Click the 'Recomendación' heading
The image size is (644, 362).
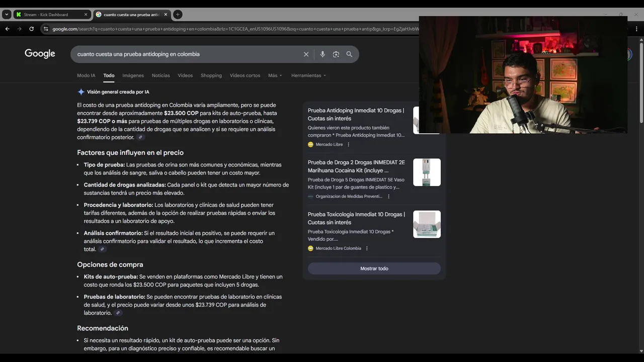tap(103, 328)
